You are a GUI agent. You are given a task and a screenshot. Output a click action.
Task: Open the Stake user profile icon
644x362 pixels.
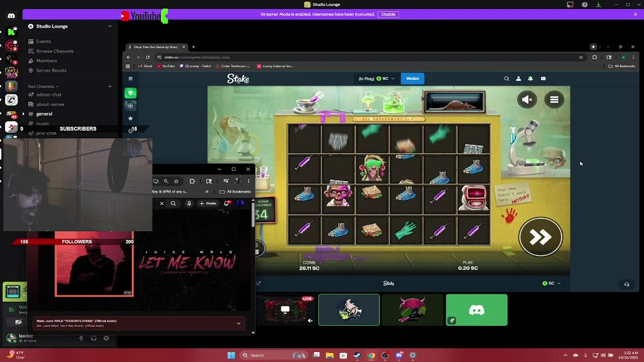(x=518, y=78)
